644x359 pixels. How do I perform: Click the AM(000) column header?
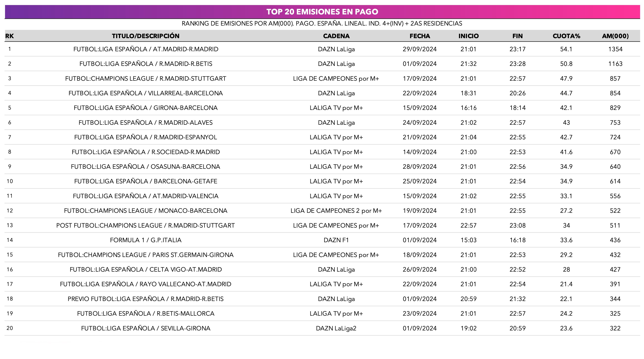click(615, 36)
